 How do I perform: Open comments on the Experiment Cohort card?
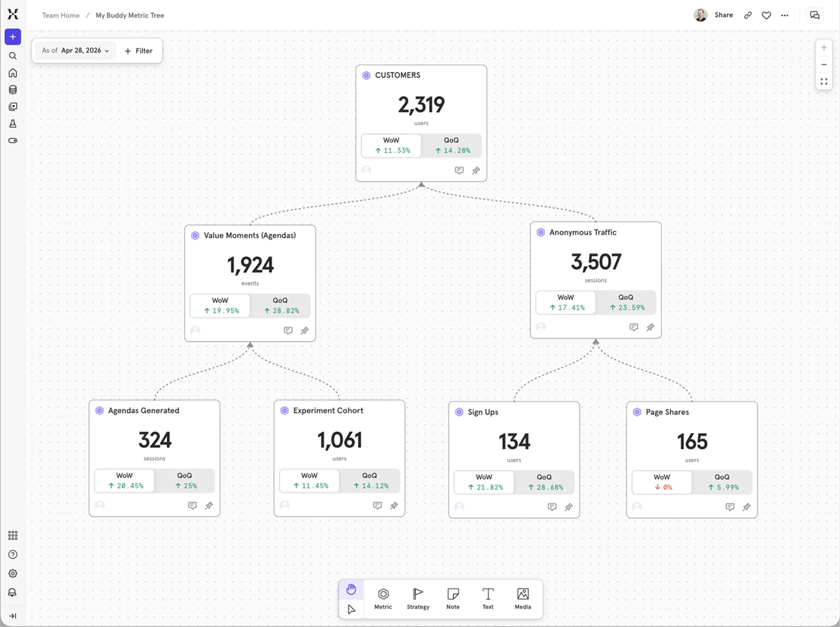point(377,506)
